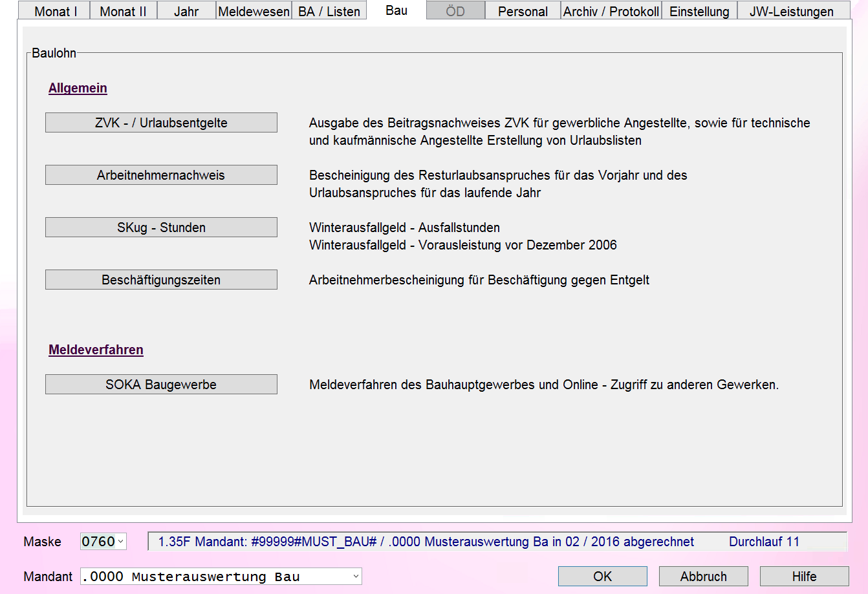
Task: Go to the Einstellung tab
Action: (699, 11)
